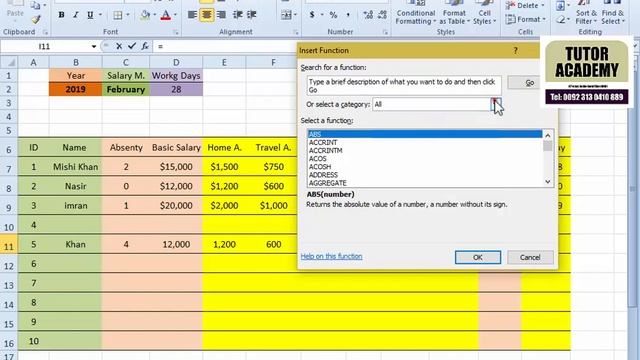The image size is (640, 360).
Task: Apply Accounting dollar number format
Action: click(x=312, y=15)
